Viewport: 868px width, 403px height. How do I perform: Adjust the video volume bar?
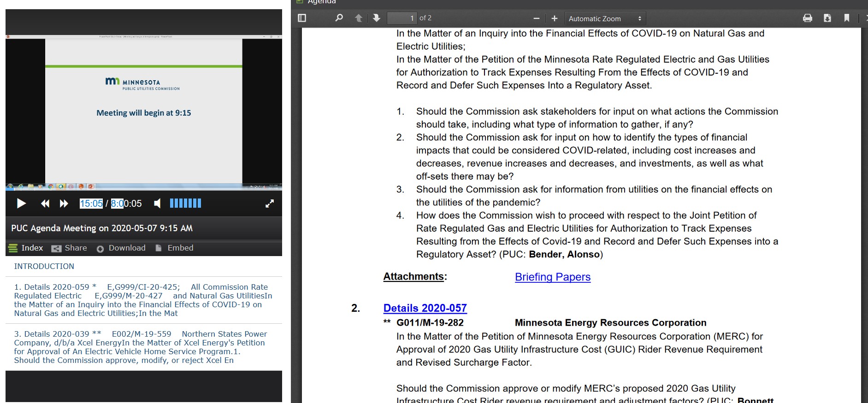coord(185,203)
